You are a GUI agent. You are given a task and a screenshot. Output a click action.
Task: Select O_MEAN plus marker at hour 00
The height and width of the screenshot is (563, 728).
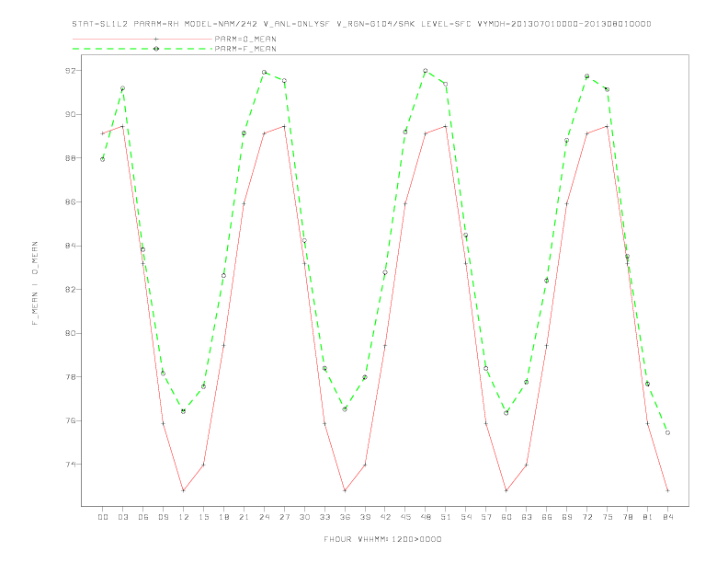click(x=103, y=133)
